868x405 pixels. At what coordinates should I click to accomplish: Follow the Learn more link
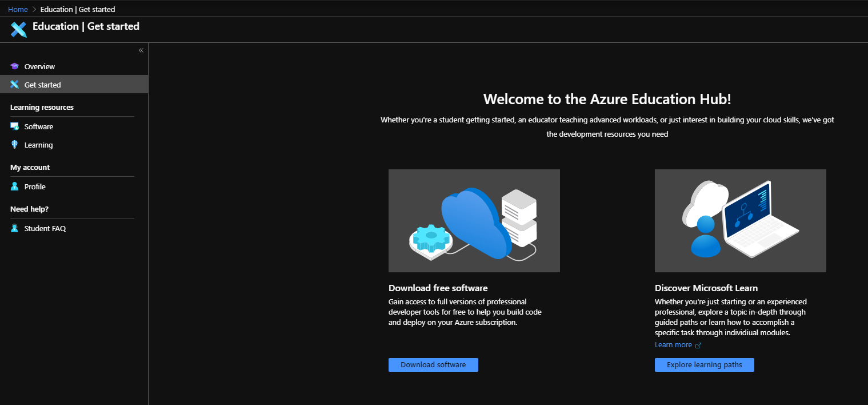[673, 345]
